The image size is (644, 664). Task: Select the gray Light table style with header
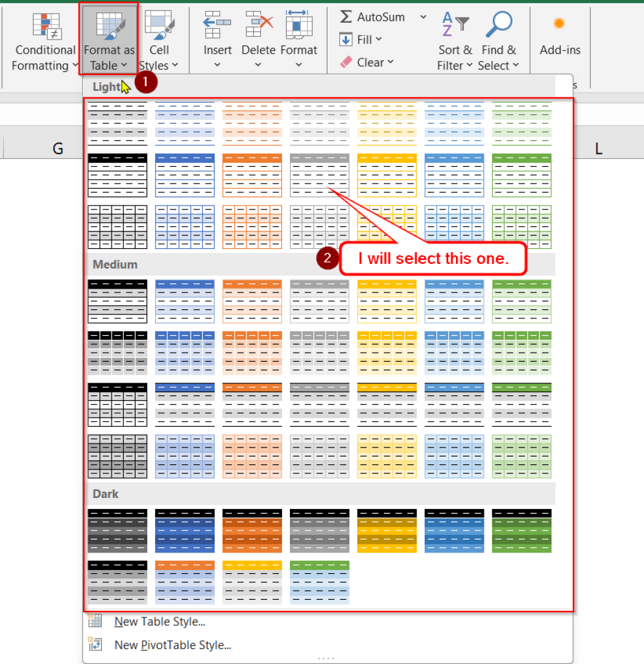[319, 175]
